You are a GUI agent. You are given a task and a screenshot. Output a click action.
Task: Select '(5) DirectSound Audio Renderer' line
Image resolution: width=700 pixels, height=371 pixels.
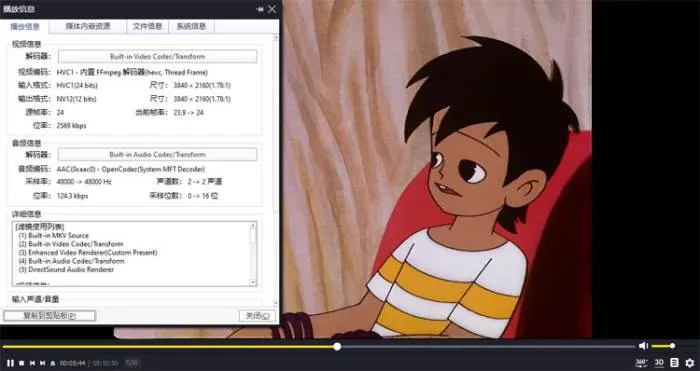[66, 270]
